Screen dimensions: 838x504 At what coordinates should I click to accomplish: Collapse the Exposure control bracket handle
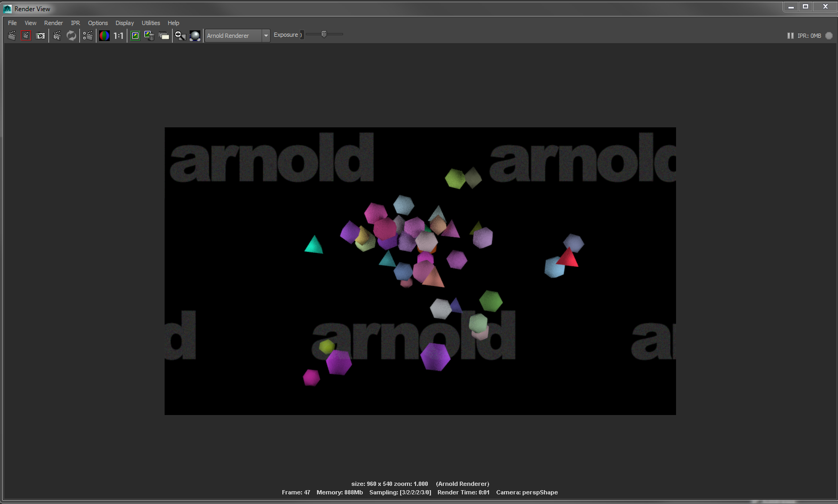(301, 35)
